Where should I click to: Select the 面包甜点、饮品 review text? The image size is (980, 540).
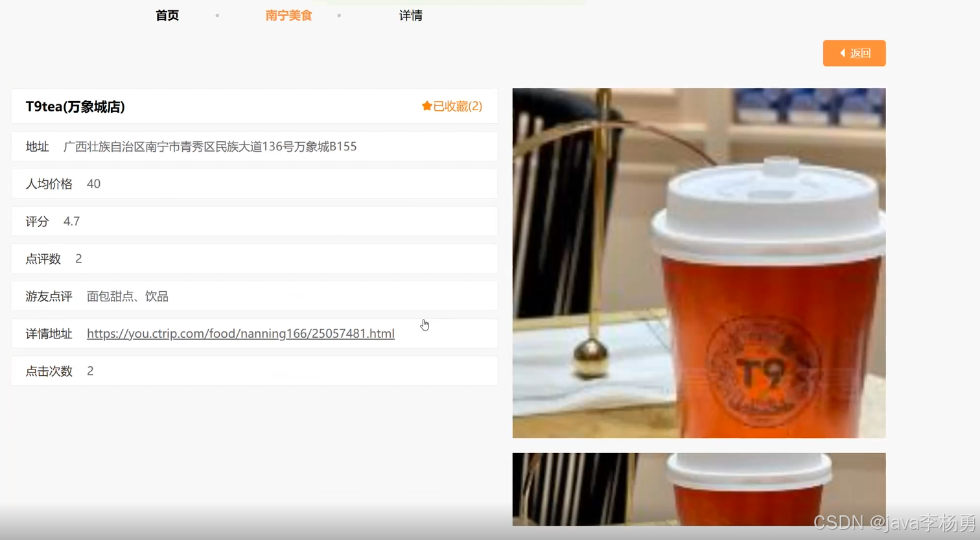coord(128,296)
